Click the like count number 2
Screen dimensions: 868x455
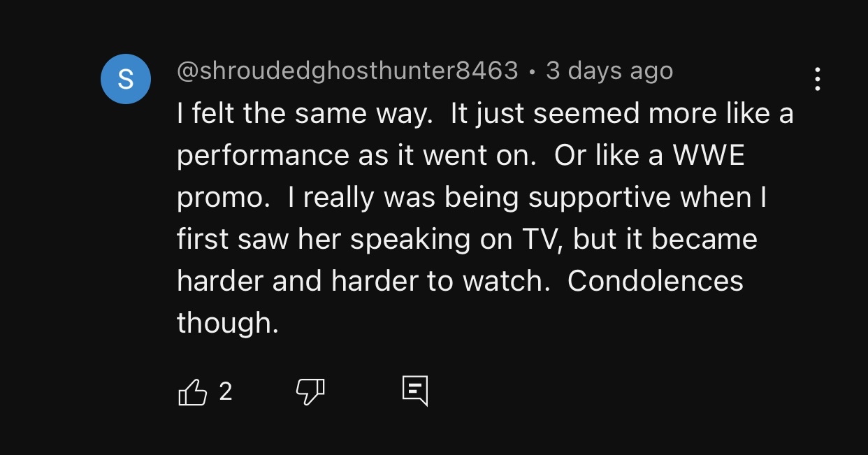[x=225, y=391]
